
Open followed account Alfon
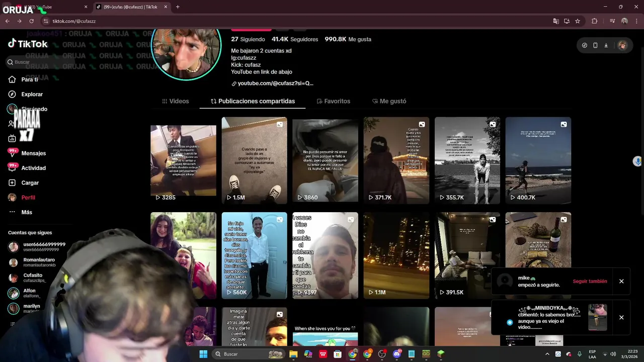point(24,293)
